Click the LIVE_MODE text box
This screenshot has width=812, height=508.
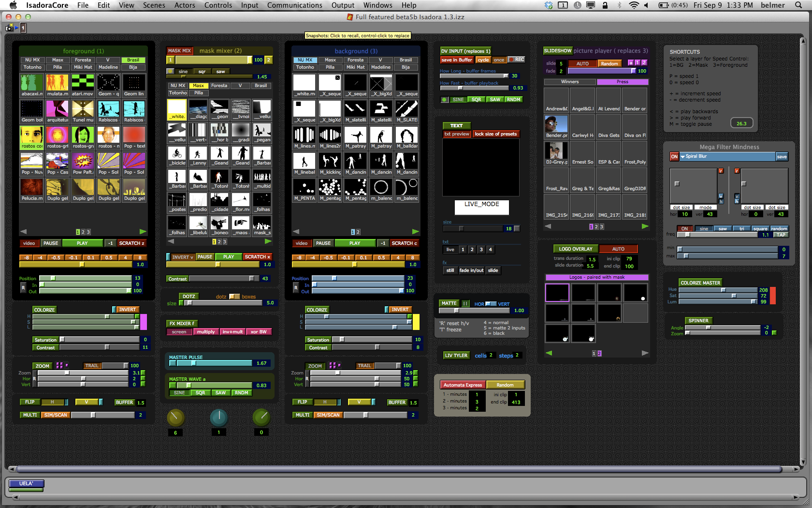click(481, 207)
